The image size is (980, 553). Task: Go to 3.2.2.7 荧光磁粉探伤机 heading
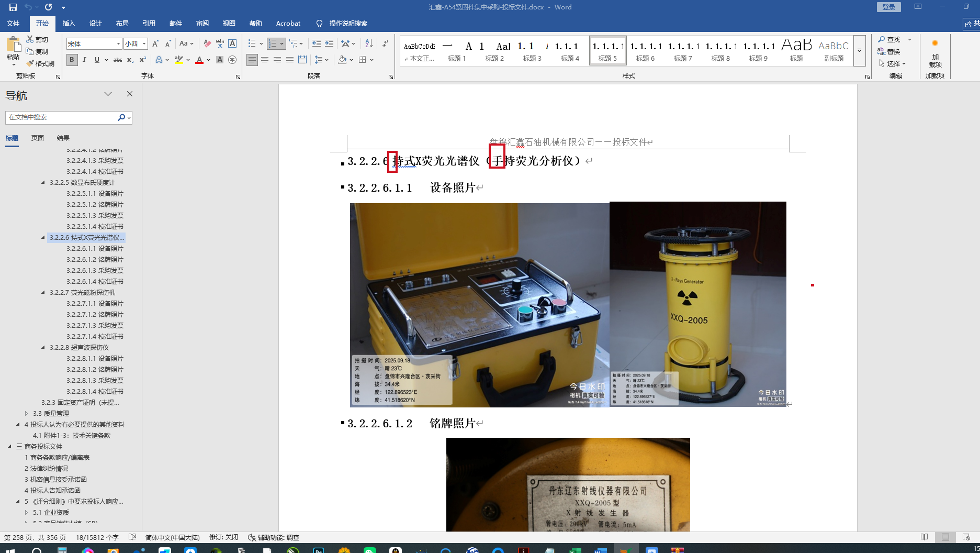click(x=82, y=293)
